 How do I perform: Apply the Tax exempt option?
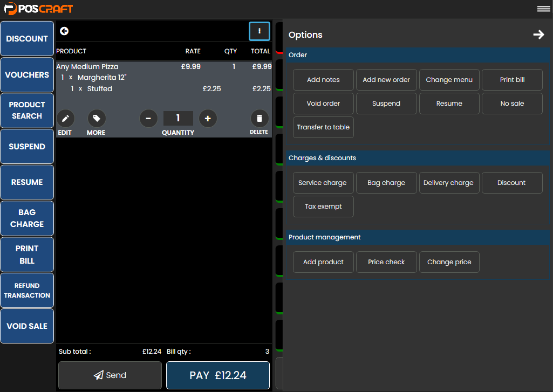[323, 207]
